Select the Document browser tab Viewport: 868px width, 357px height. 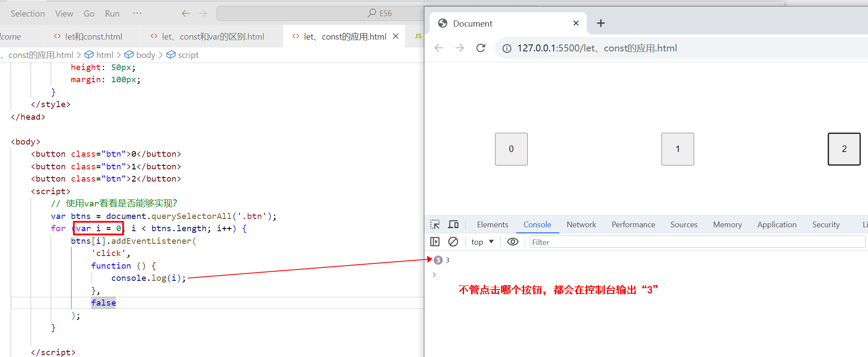point(508,24)
